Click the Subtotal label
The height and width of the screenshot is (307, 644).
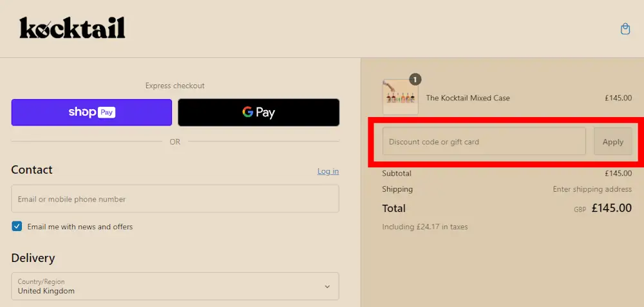397,173
